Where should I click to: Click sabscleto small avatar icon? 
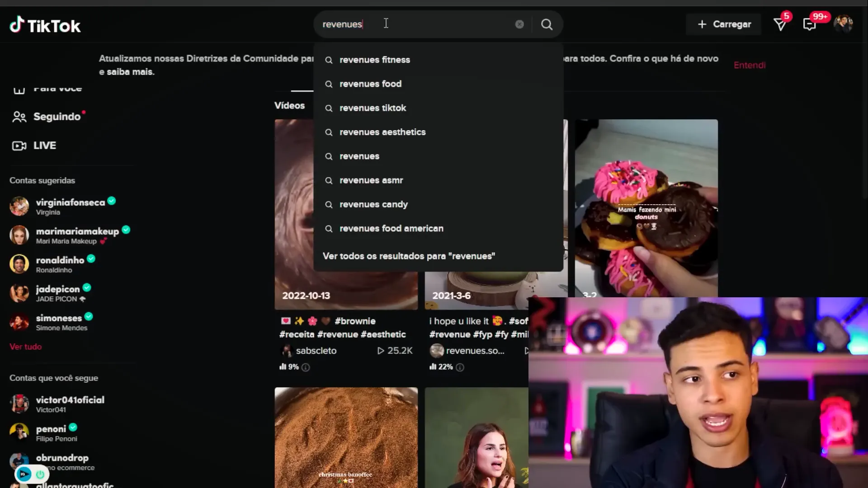point(287,351)
